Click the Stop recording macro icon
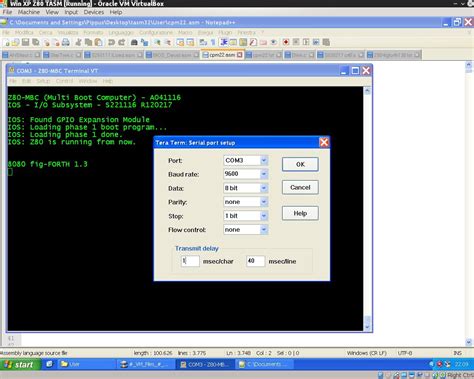Image resolution: width=474 pixels, height=379 pixels. coord(296,42)
